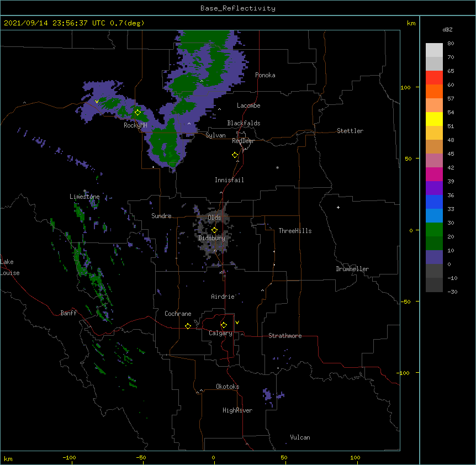Click the Blackfalds city label
This screenshot has height=465, width=476.
(x=244, y=123)
